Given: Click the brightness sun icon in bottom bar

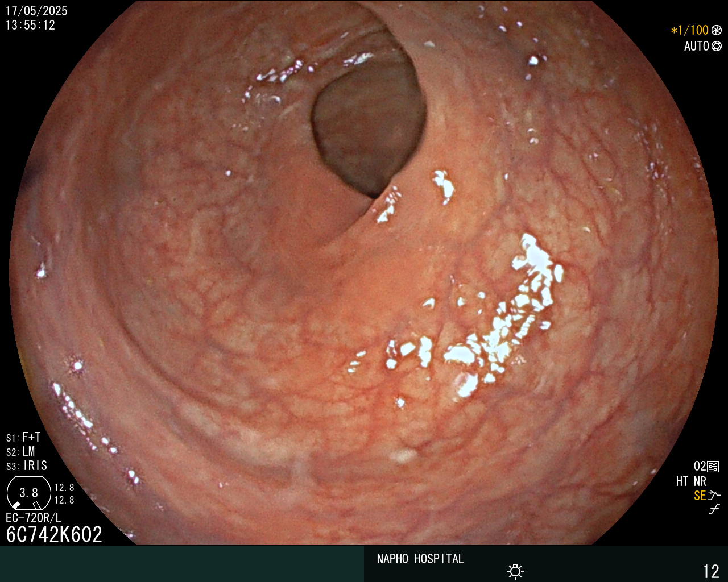Looking at the screenshot, I should pyautogui.click(x=515, y=571).
